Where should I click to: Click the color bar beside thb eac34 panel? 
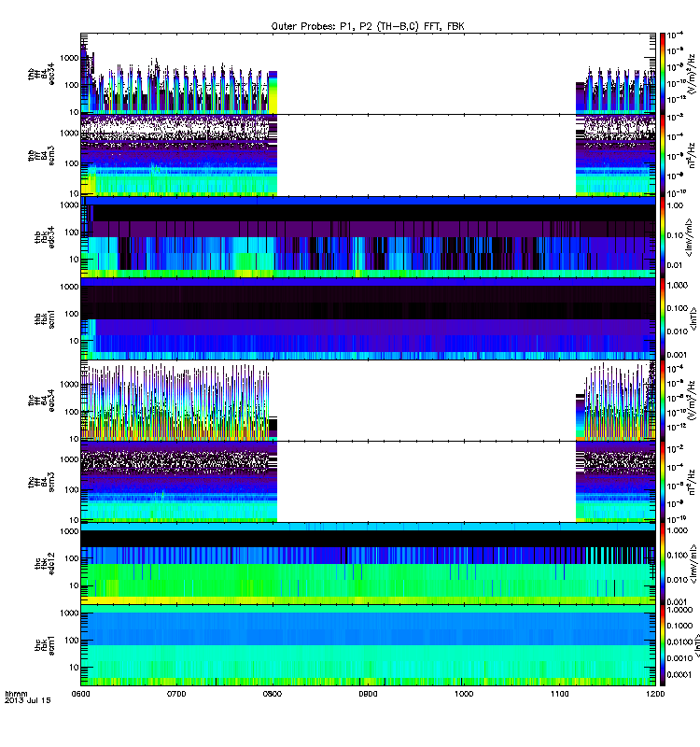[663, 74]
